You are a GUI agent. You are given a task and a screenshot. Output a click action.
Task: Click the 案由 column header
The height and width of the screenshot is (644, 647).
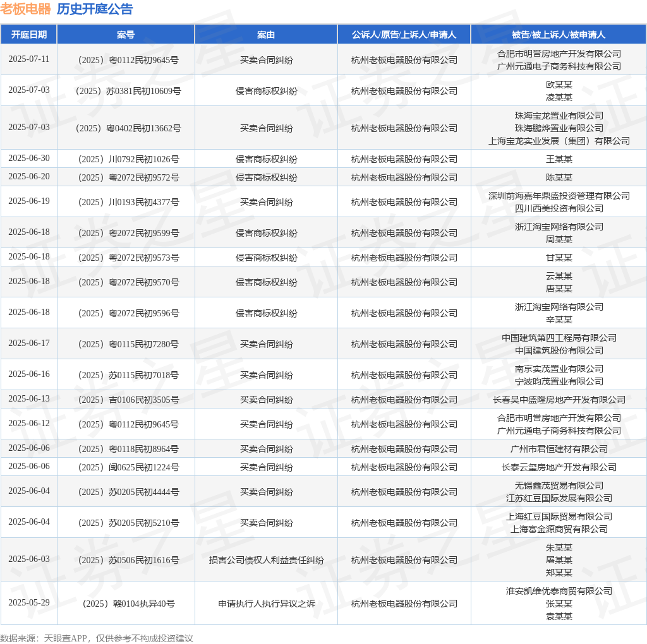pos(266,35)
